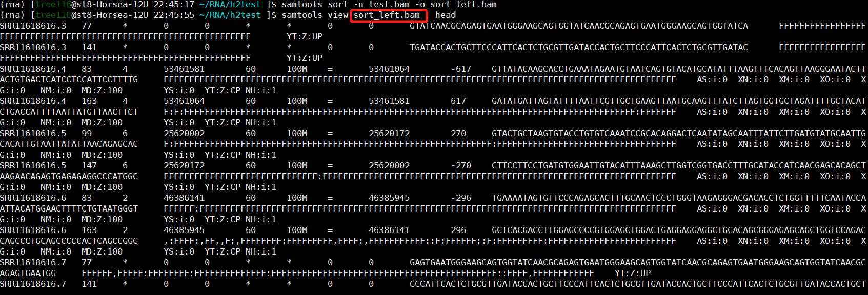Select the template length -270
This screenshot has height=295, width=868.
coord(461,165)
